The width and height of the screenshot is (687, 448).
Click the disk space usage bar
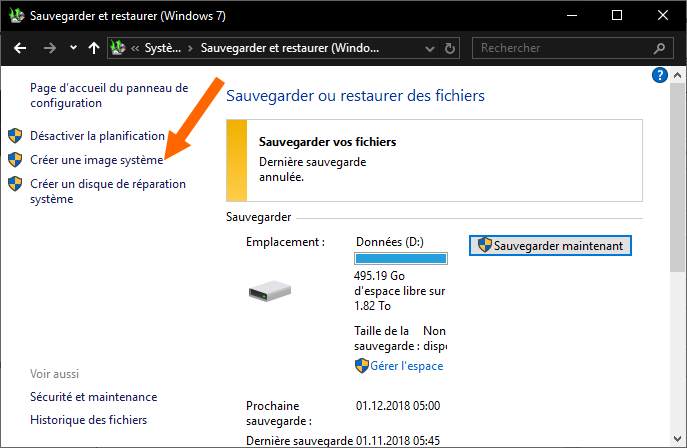click(401, 259)
